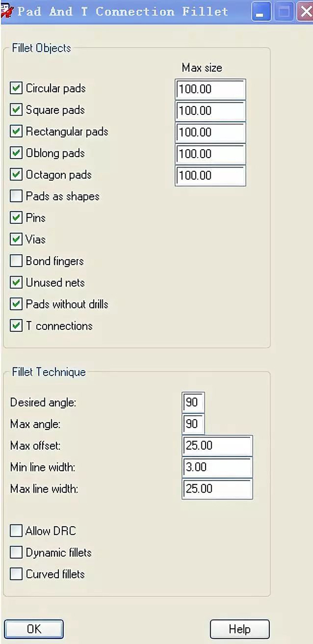Enable Bond fingers option
This screenshot has height=644, width=313.
click(16, 261)
